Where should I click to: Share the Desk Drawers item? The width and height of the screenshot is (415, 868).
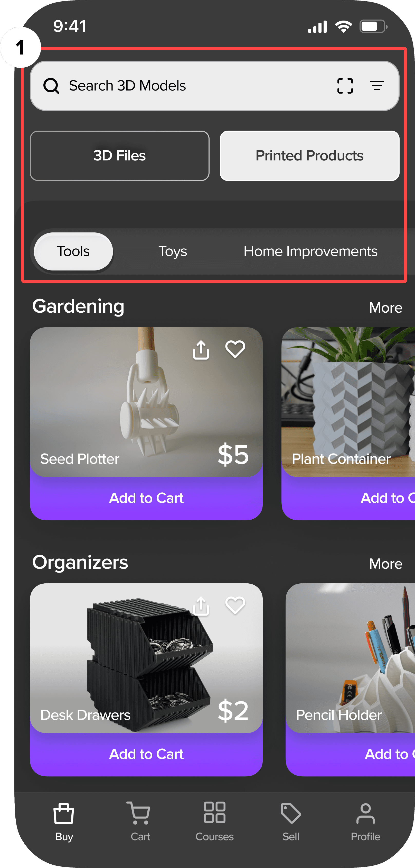(x=201, y=606)
